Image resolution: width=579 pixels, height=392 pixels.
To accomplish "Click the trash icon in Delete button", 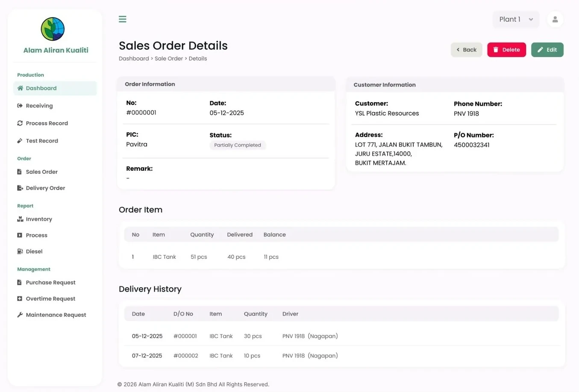I will coord(496,50).
